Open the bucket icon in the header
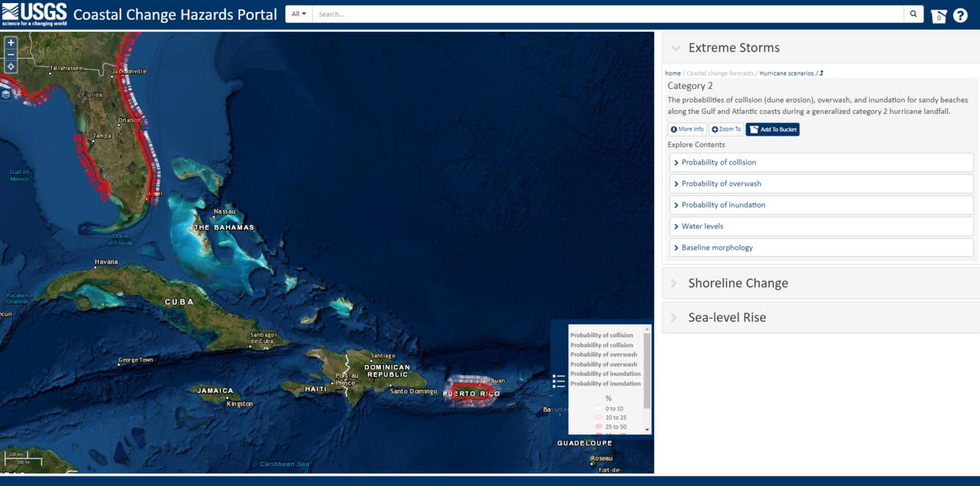 (938, 14)
